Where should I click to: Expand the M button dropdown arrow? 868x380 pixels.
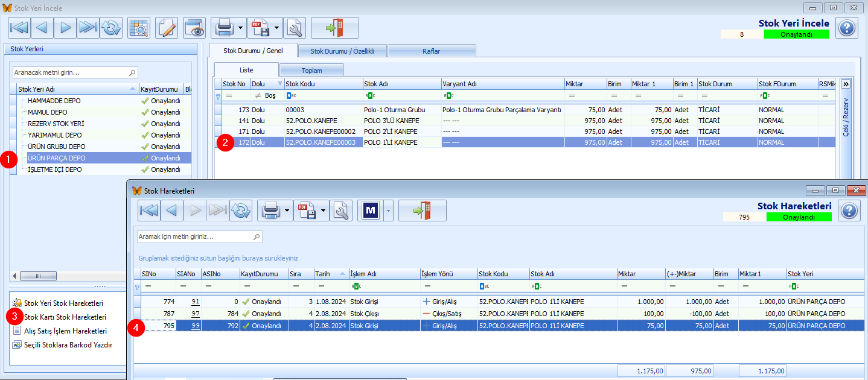click(388, 211)
